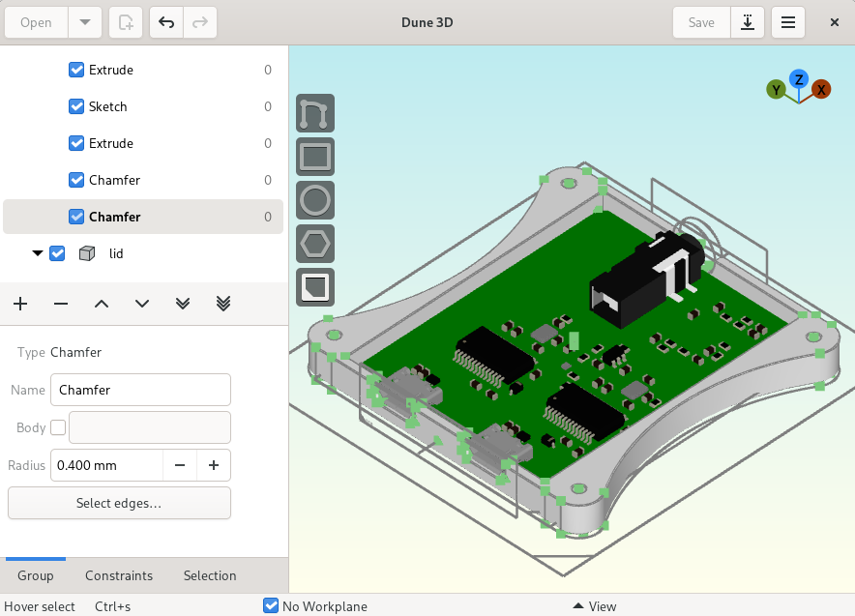Toggle the lid body checkbox
This screenshot has height=616, width=855.
pyautogui.click(x=57, y=253)
